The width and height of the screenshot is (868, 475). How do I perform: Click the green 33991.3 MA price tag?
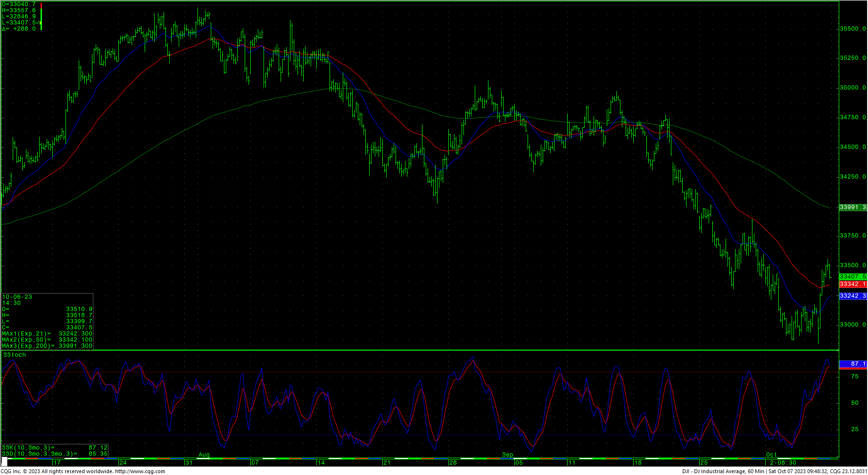pos(852,207)
